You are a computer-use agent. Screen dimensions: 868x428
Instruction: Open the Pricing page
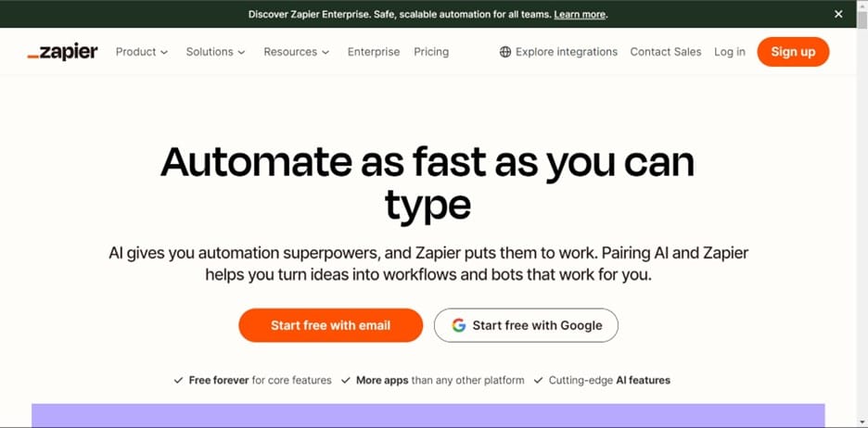coord(431,52)
